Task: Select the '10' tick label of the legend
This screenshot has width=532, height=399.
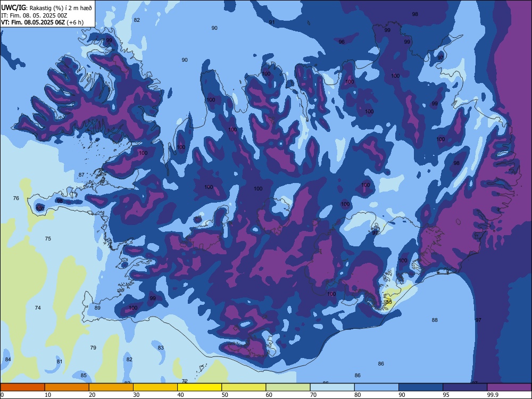Action: pos(48,395)
